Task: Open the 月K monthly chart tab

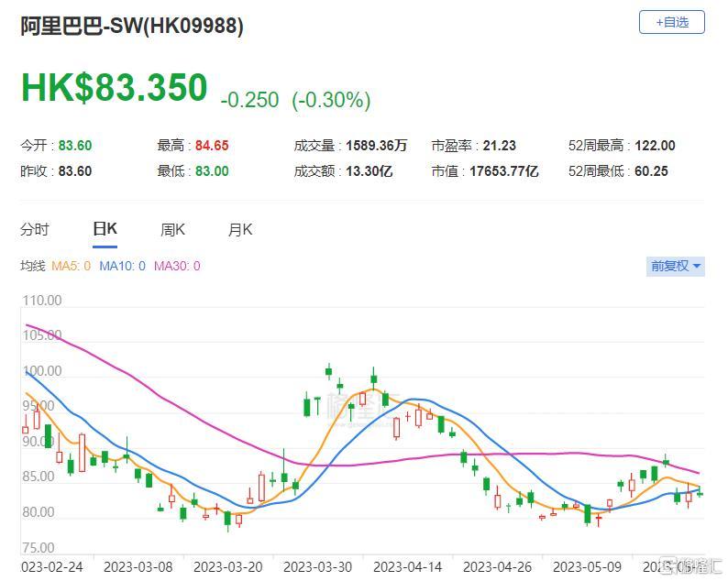Action: point(240,229)
